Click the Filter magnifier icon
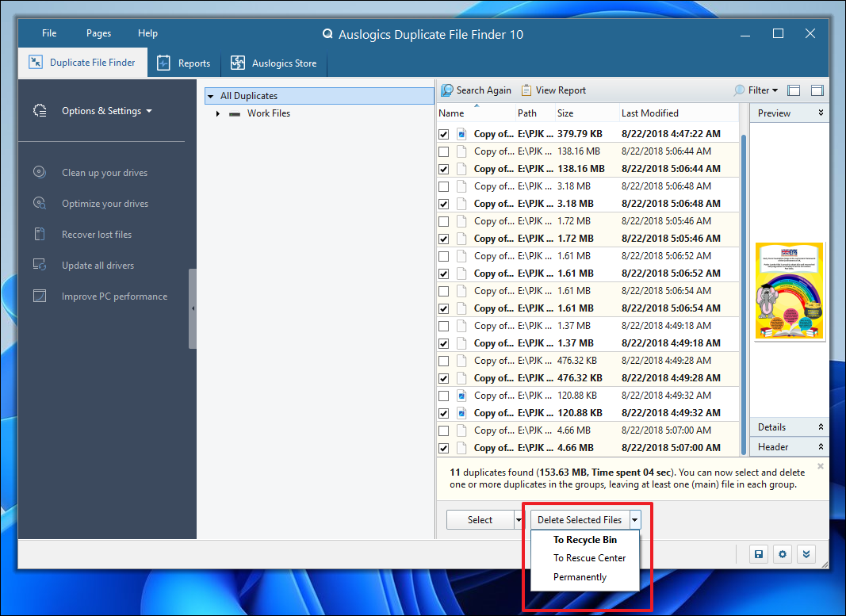 (x=739, y=90)
